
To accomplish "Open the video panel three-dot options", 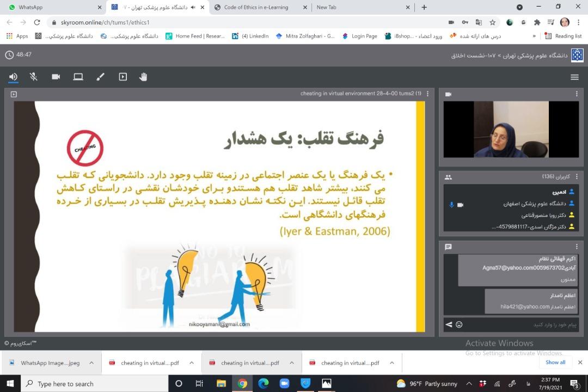I will (577, 94).
